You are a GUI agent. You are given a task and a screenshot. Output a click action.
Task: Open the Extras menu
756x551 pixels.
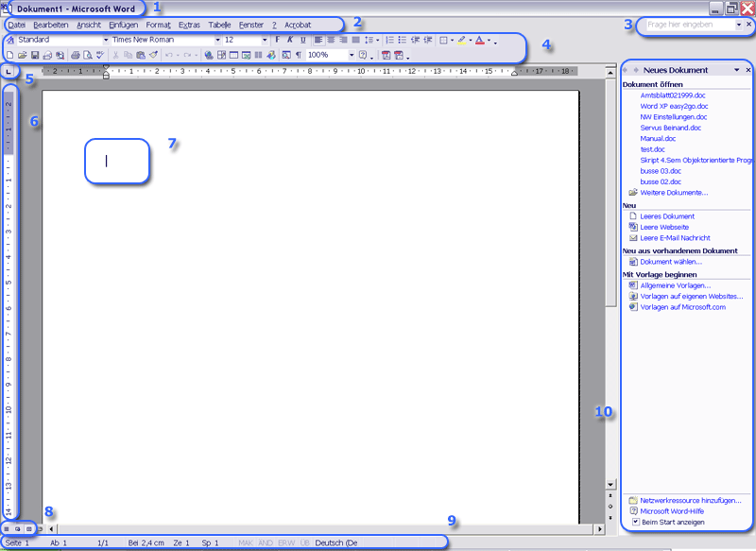coord(189,25)
